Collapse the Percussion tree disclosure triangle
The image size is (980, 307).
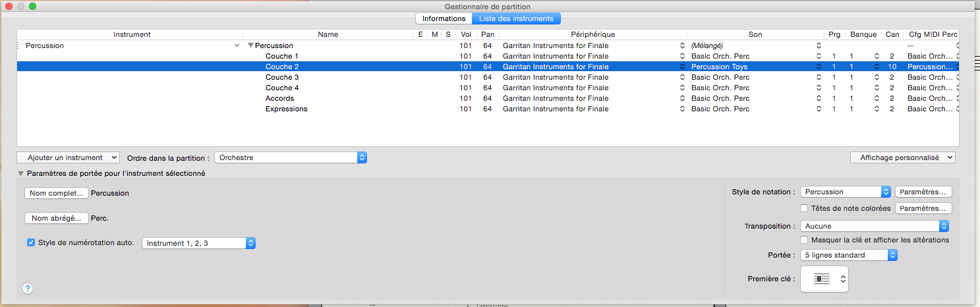coord(250,45)
